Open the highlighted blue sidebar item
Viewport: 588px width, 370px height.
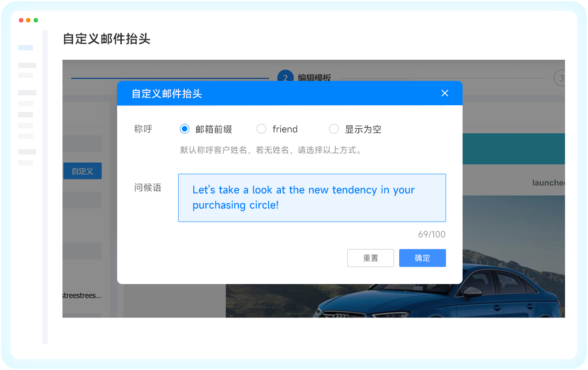pos(26,48)
